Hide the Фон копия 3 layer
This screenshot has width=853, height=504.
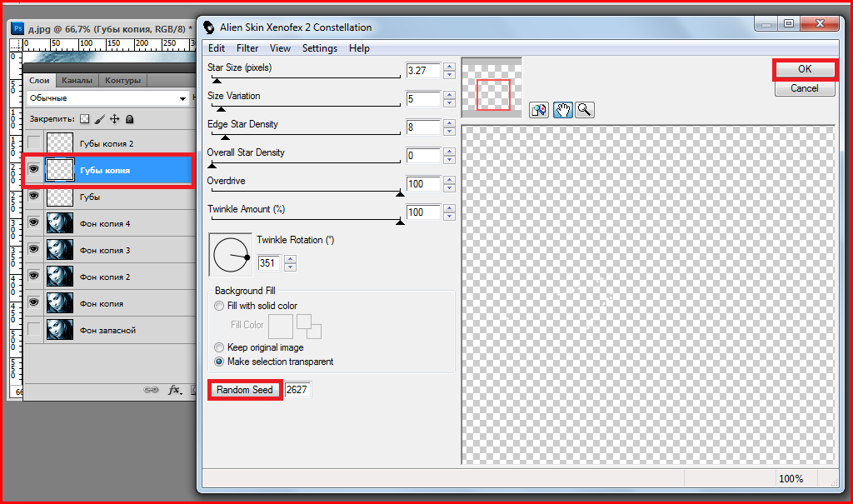33,250
